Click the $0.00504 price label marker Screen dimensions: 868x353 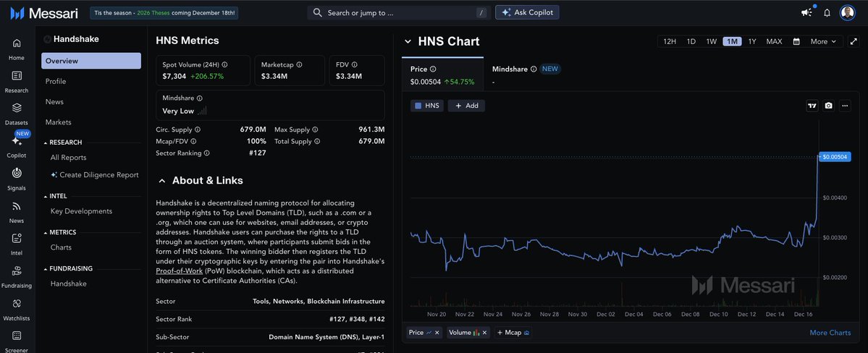coord(835,157)
